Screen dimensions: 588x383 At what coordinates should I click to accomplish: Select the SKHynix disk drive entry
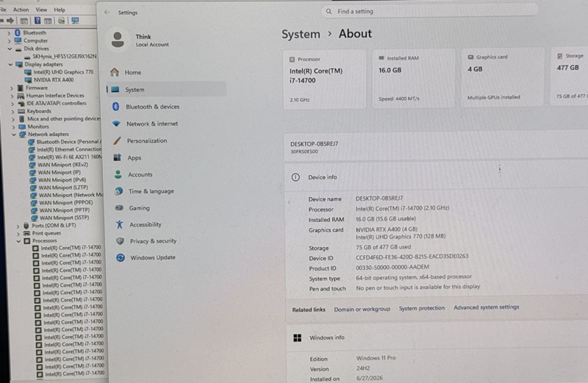click(x=64, y=57)
